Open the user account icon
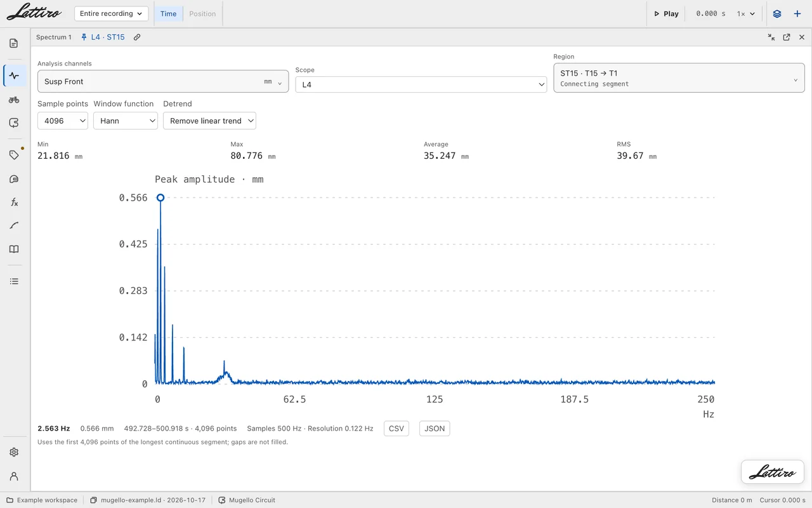This screenshot has width=812, height=508. click(x=14, y=476)
